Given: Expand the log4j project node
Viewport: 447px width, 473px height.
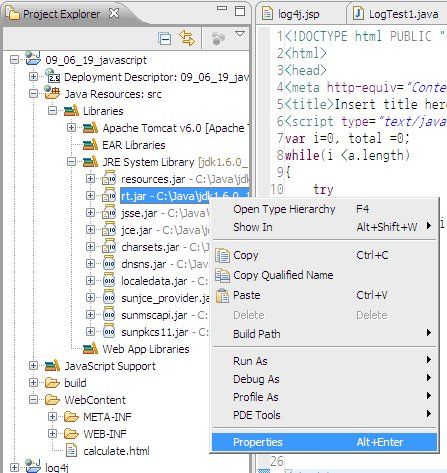Looking at the screenshot, I should (x=14, y=468).
